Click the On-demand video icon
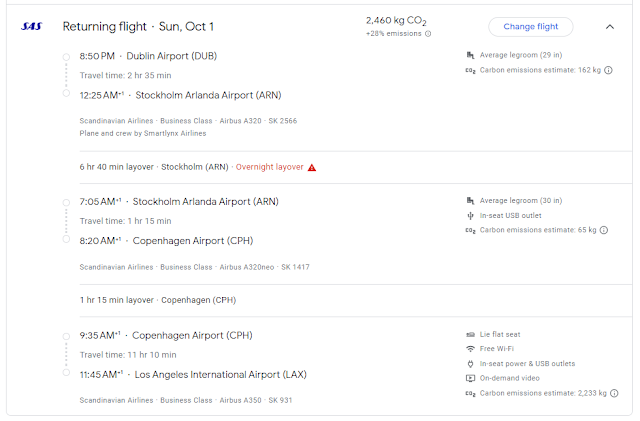640x421 pixels. pyautogui.click(x=471, y=378)
